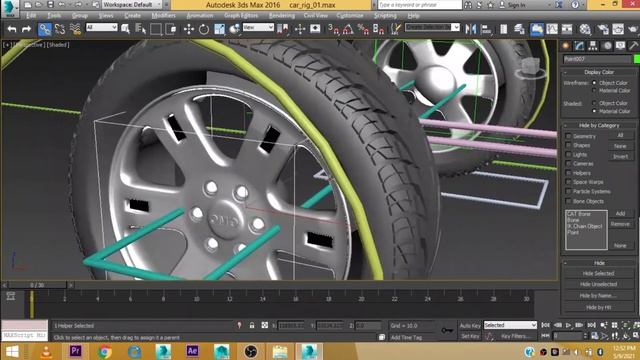Click the Hide Unselected button

(x=598, y=284)
